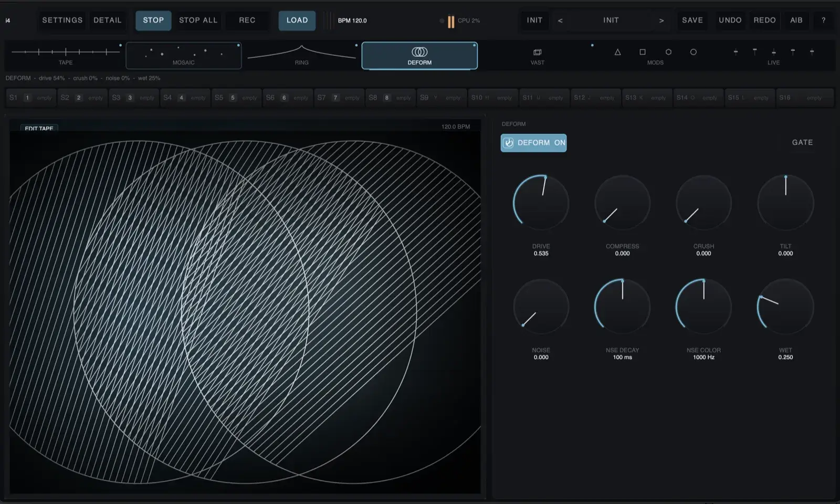Click the square shape in MODS

click(x=643, y=52)
